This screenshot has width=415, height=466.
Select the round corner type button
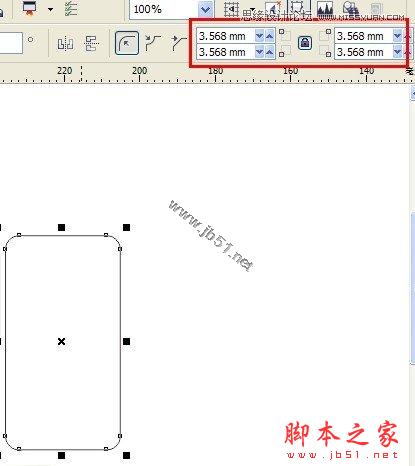click(127, 43)
